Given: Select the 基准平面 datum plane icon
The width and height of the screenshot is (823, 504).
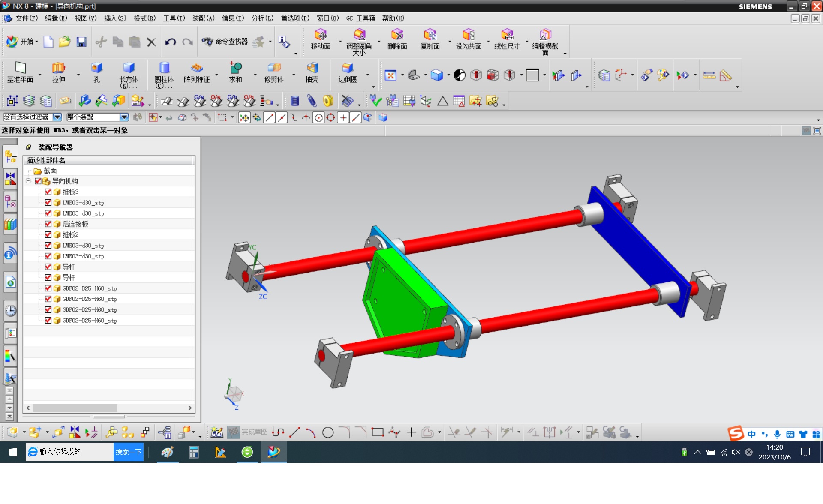Looking at the screenshot, I should 20,69.
